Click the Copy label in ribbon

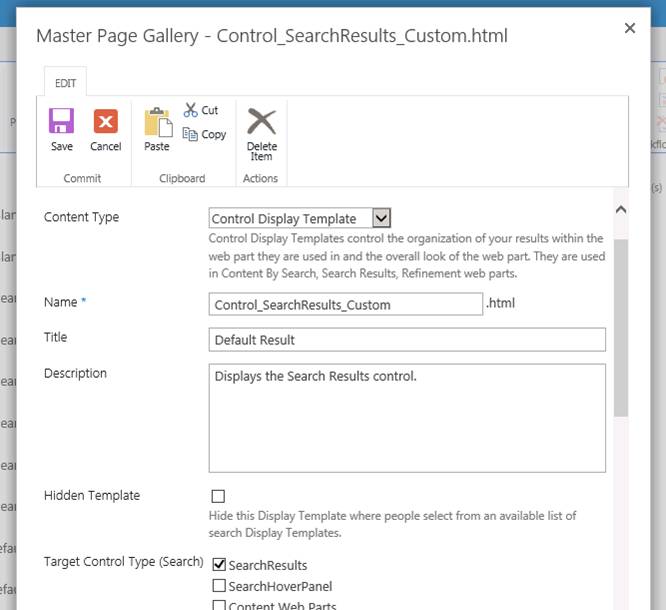click(214, 134)
